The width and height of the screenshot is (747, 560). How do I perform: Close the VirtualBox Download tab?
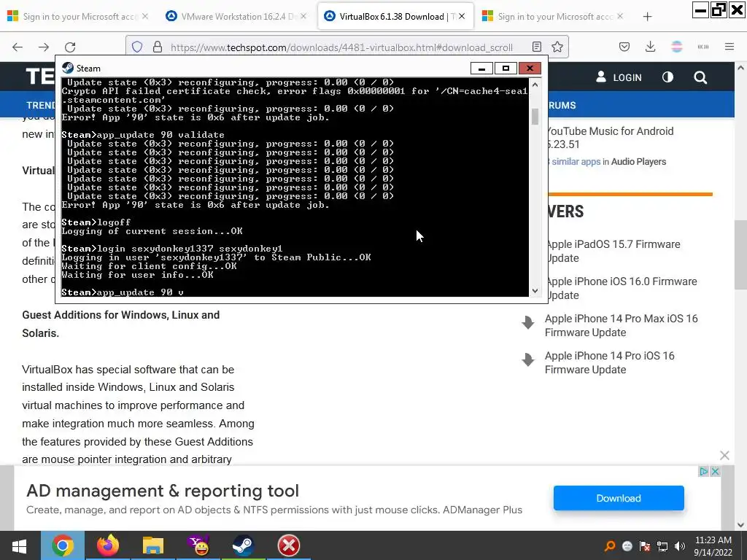coord(462,16)
